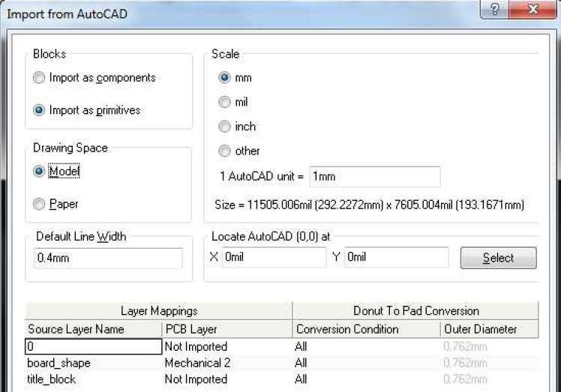Click the PCB Layer column header
Viewport: 561px width, 392px height.
pos(227,329)
